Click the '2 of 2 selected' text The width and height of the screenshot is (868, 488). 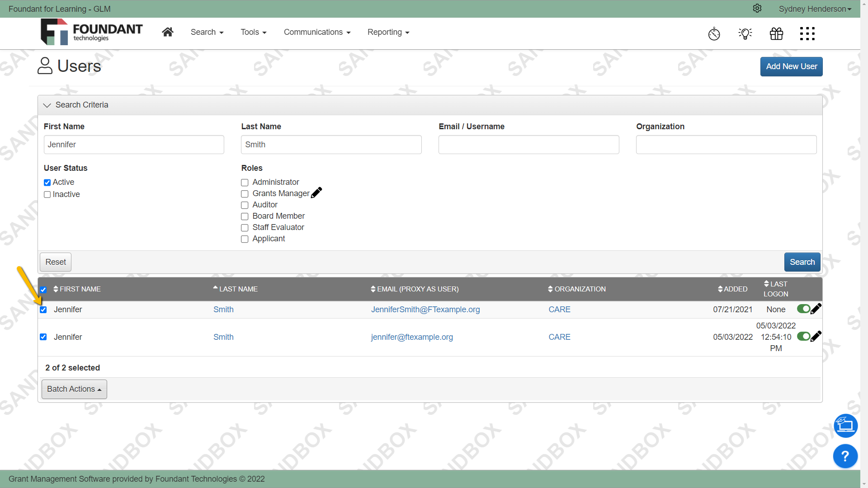[72, 368]
